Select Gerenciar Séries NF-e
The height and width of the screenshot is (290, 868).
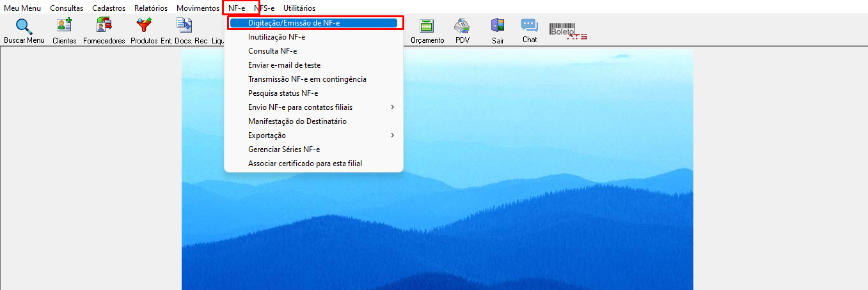click(313, 149)
